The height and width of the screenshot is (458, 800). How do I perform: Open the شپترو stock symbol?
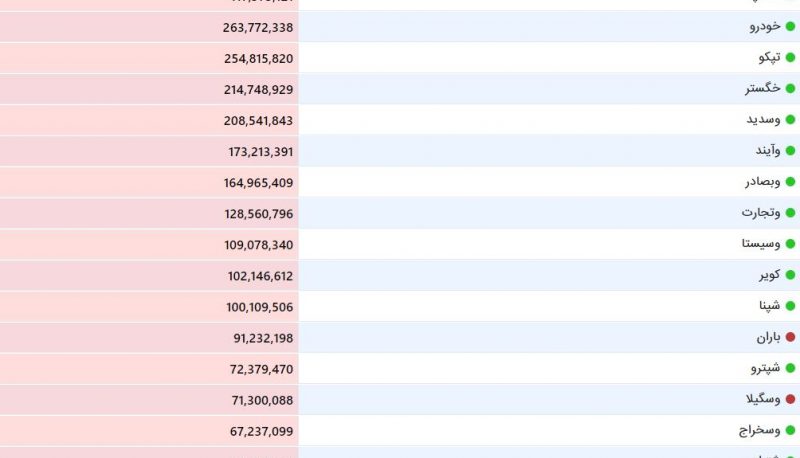tap(765, 368)
